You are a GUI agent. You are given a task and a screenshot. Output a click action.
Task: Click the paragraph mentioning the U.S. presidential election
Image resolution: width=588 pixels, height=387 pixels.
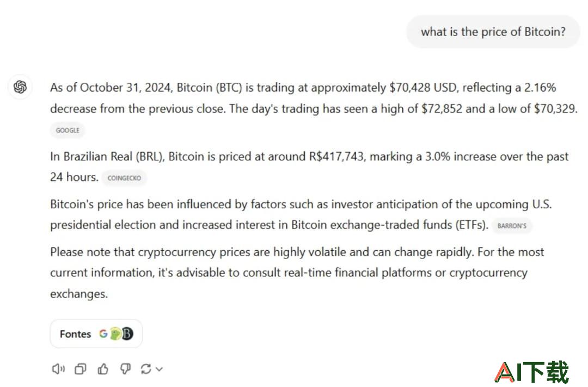301,214
